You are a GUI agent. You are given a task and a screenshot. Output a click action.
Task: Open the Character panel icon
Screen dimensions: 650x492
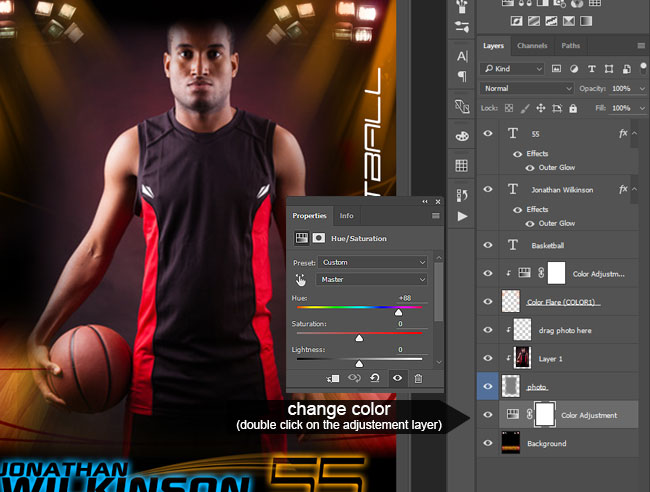(x=462, y=56)
